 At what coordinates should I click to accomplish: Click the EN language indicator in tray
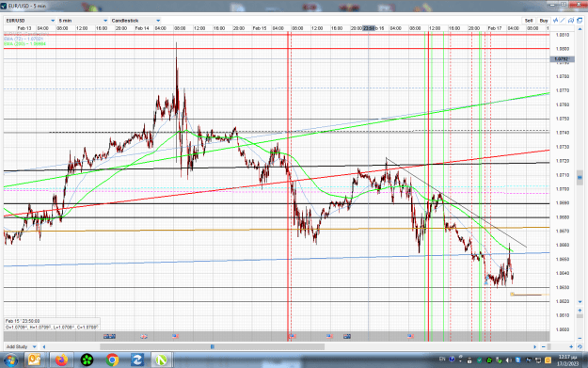pyautogui.click(x=442, y=360)
